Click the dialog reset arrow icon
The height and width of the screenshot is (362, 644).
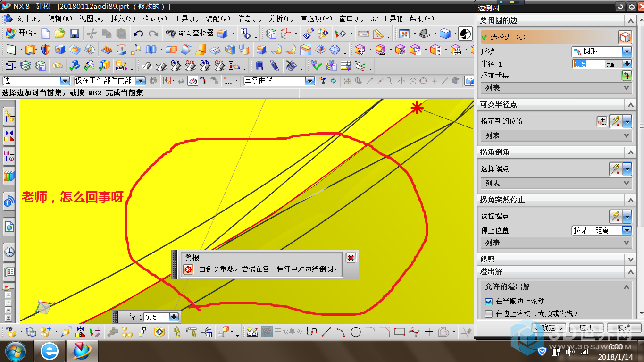[x=620, y=7]
